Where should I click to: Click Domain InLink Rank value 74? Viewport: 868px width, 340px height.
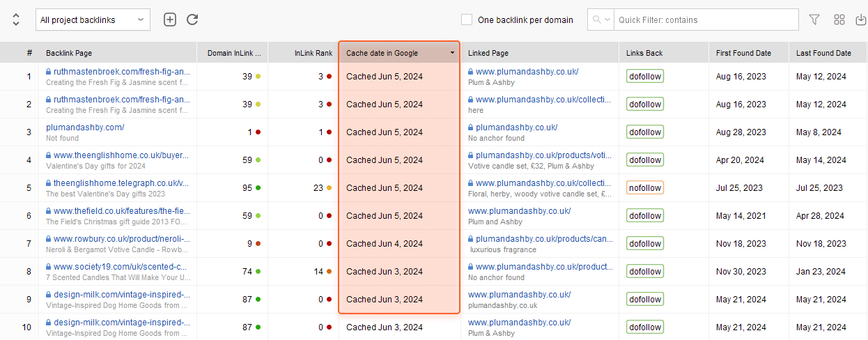click(x=247, y=271)
